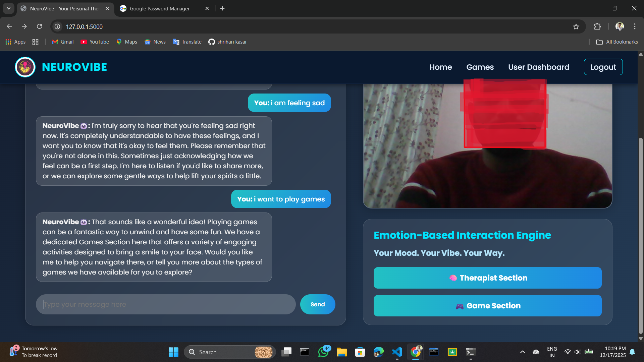Open Gmail from the bookmarks bar
644x362 pixels.
(x=62, y=42)
